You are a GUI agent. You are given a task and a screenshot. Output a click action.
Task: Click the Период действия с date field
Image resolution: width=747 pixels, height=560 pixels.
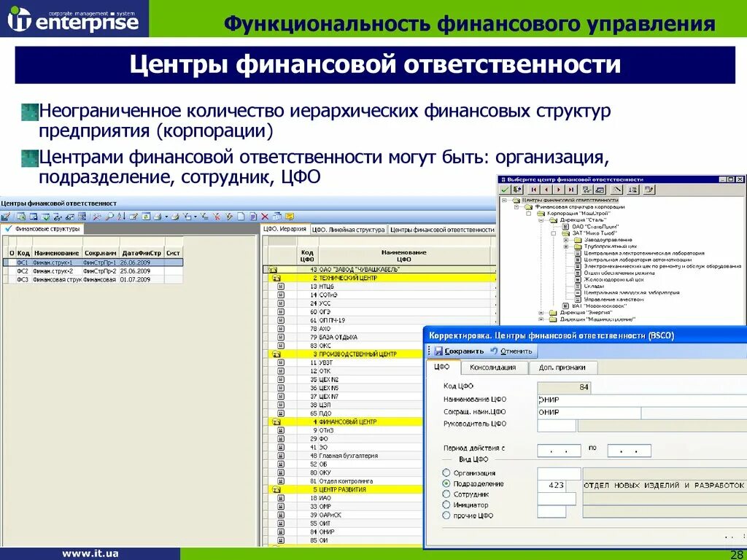(x=559, y=450)
